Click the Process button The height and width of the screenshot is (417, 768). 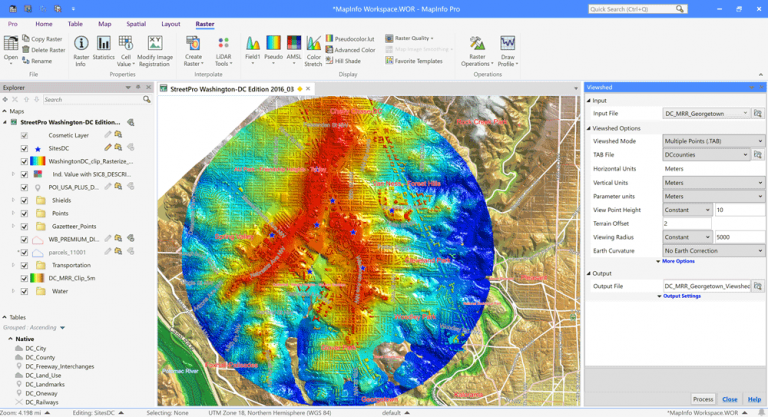(703, 399)
